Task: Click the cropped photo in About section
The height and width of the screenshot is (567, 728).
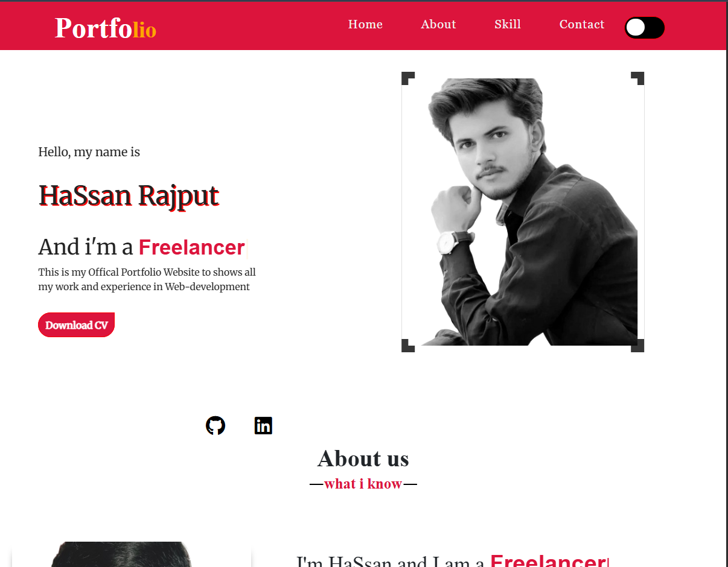Action: 131,554
